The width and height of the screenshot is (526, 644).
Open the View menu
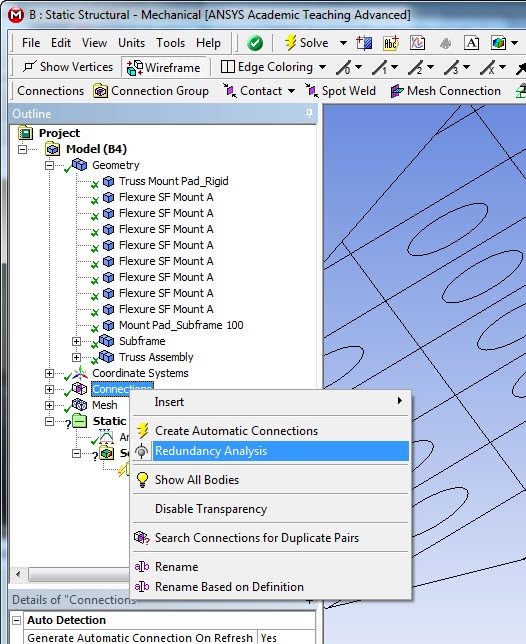[x=94, y=43]
